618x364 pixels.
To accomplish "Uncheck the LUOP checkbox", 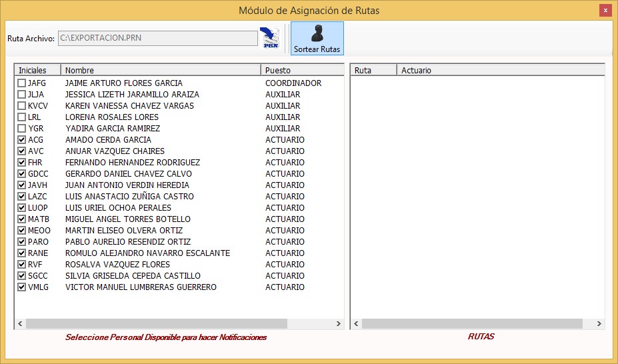I will click(x=22, y=207).
